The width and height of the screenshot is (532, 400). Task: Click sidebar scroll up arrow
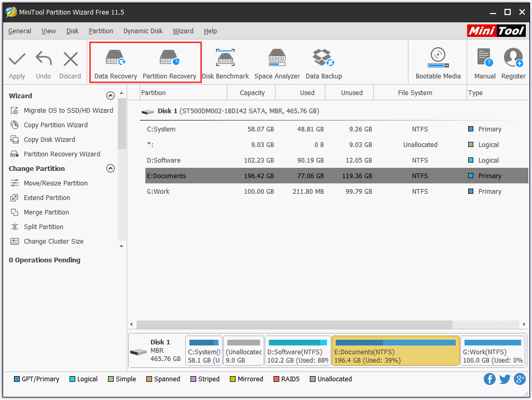121,93
